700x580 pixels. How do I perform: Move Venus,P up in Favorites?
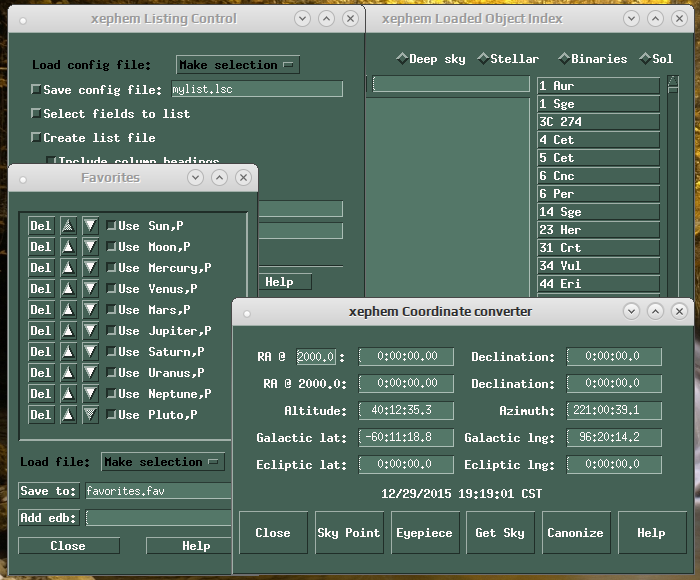(68, 288)
